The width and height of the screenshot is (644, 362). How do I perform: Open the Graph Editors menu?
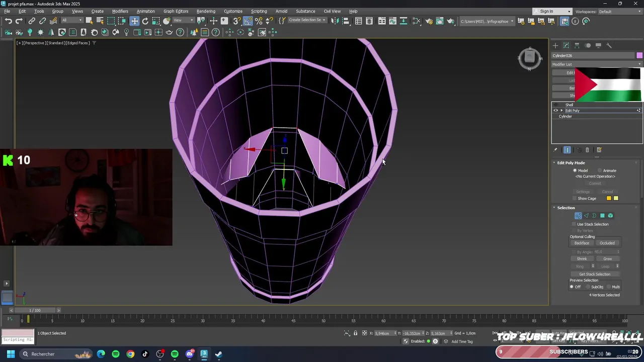tap(176, 11)
